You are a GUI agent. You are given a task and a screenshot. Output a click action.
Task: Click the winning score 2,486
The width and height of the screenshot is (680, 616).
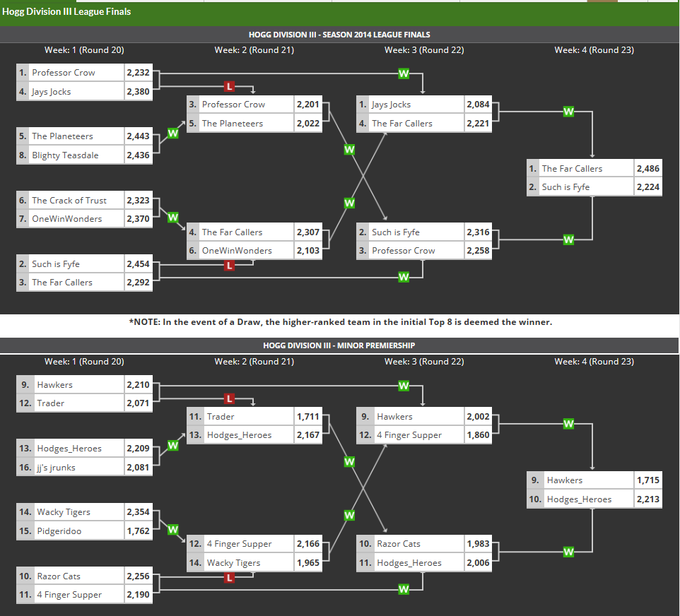(x=648, y=169)
